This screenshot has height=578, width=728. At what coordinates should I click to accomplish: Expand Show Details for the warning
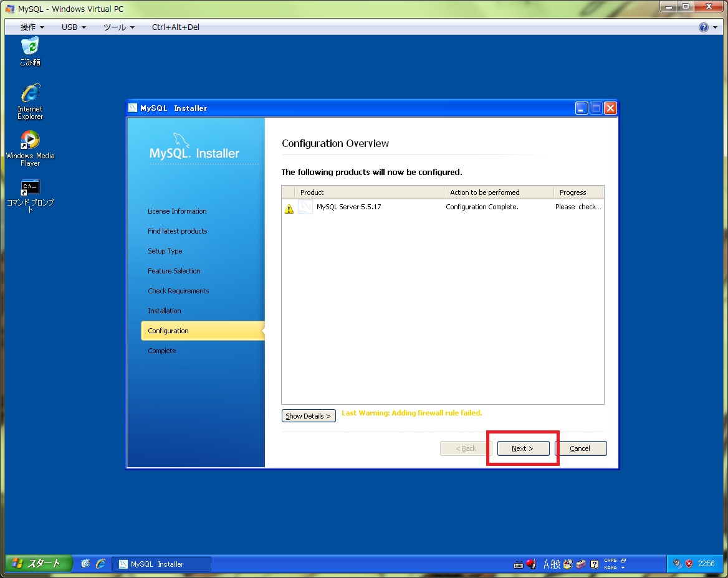tap(309, 416)
